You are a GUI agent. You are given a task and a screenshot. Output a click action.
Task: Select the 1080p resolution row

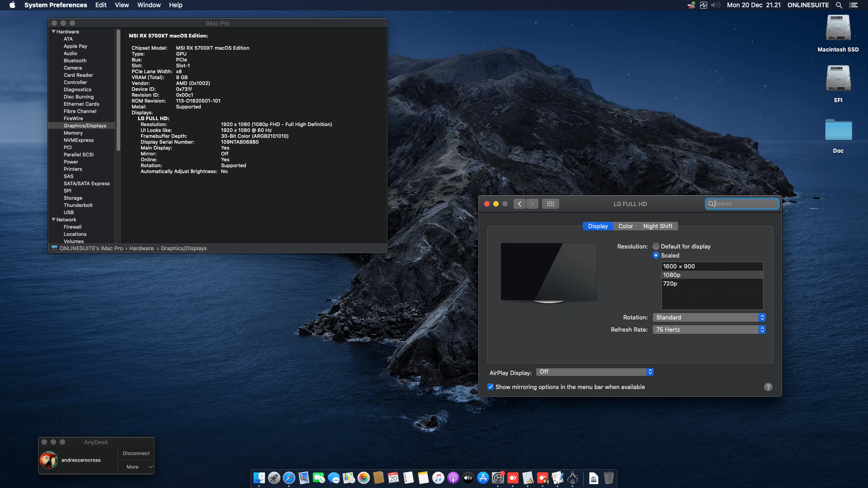pos(712,275)
